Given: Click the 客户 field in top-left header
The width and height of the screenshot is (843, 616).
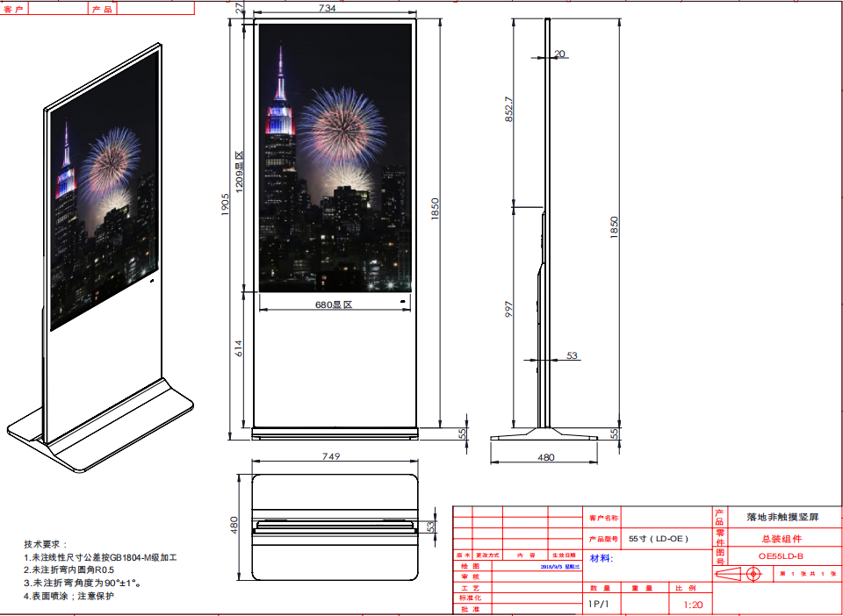Looking at the screenshot, I should (x=15, y=9).
